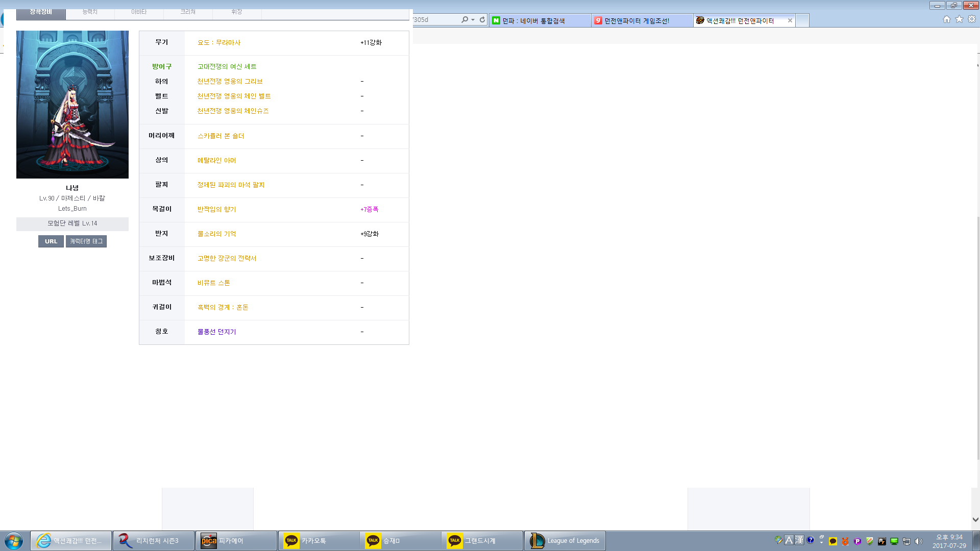980x551 pixels.
Task: Open 천년전쟁 영웅의 체인슈즈 link
Action: click(x=233, y=111)
